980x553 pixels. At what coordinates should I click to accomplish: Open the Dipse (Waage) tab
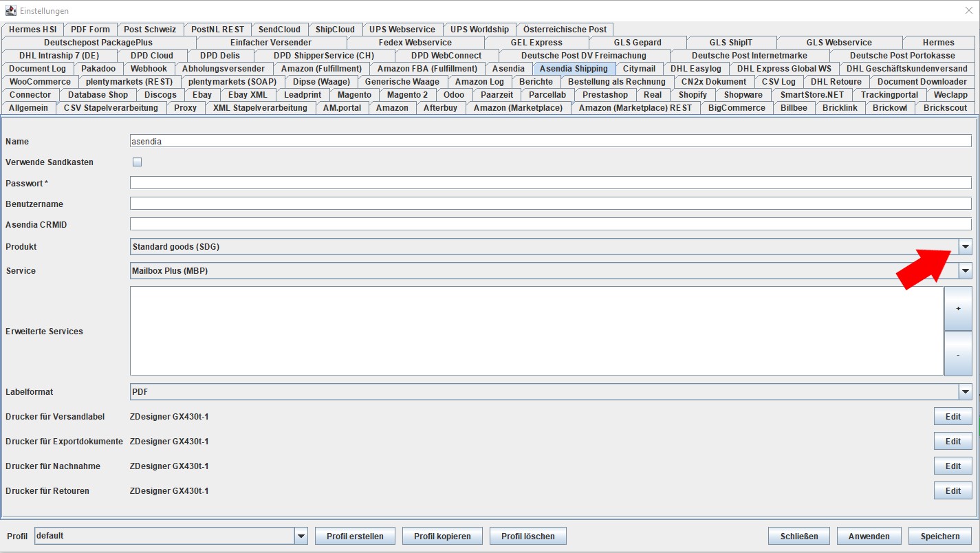point(321,82)
